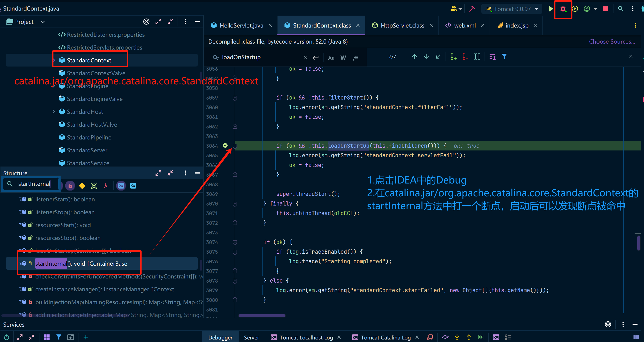Open find filter options funnel icon
644x342 pixels.
(504, 57)
